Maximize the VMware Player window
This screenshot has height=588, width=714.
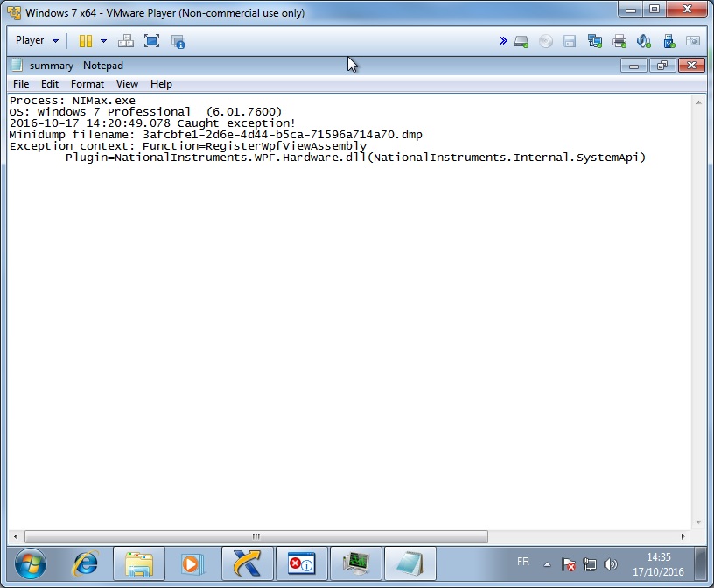pyautogui.click(x=654, y=10)
